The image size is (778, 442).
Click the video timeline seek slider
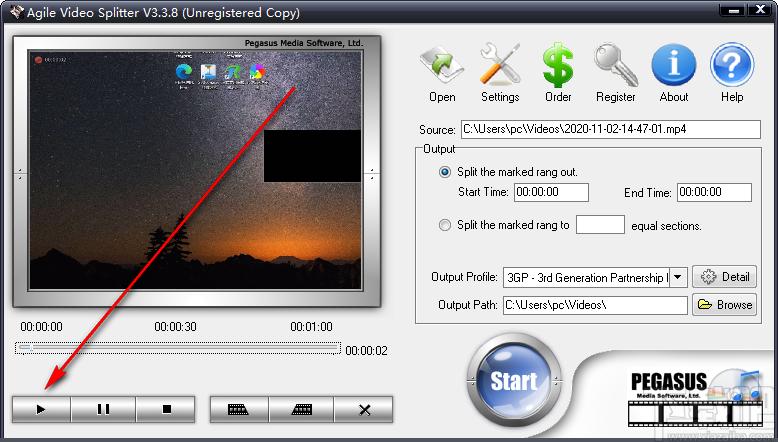178,348
